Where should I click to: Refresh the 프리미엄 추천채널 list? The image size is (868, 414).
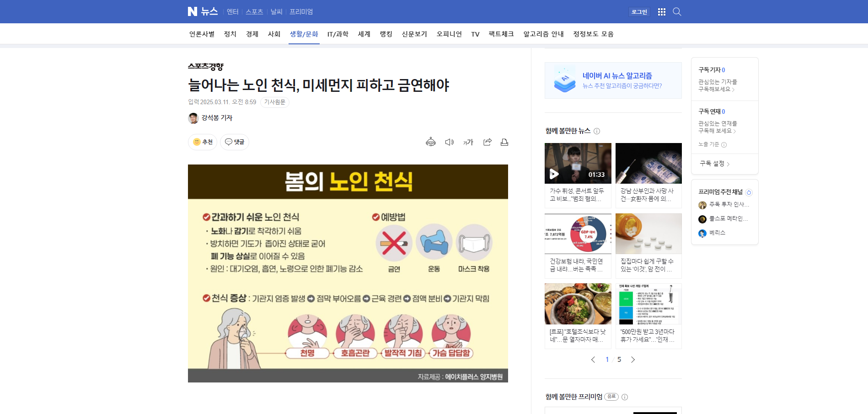(x=749, y=192)
